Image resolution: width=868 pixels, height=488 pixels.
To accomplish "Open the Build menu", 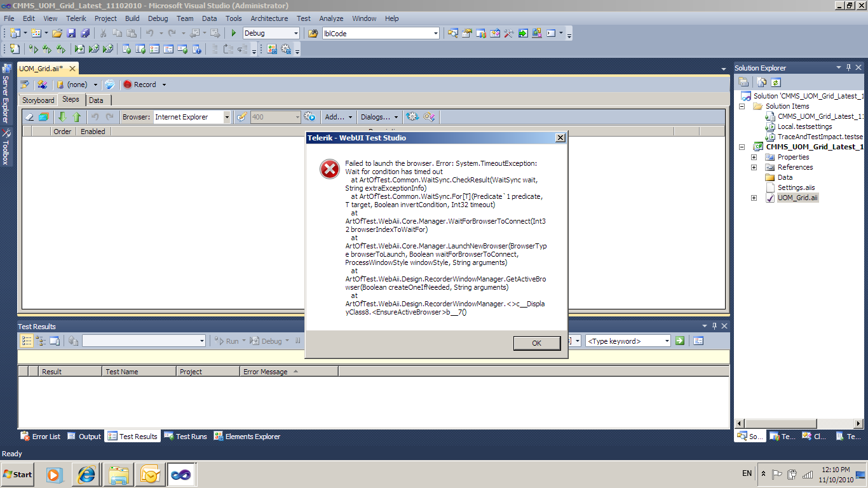I will [132, 18].
